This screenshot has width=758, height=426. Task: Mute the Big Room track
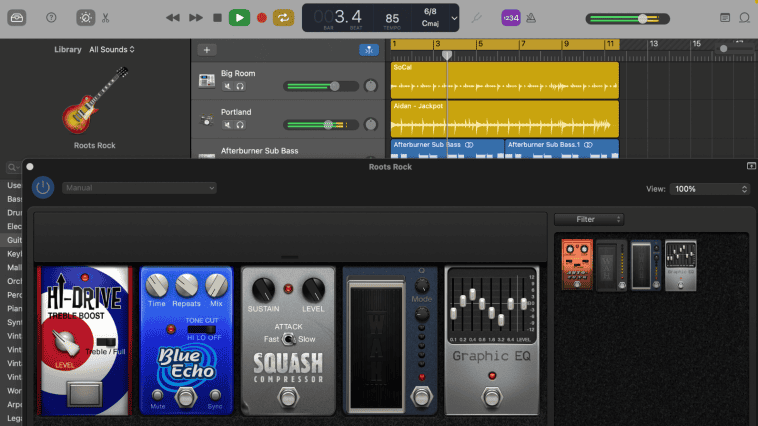click(227, 87)
